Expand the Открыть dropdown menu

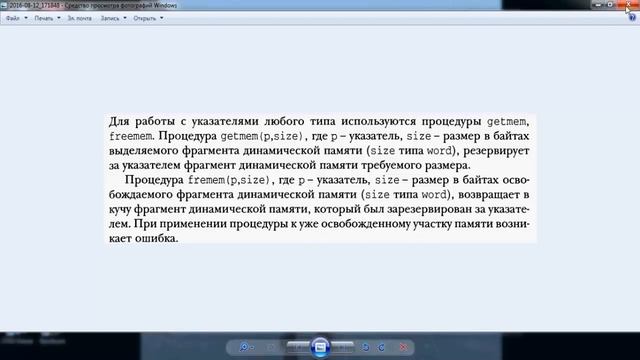point(148,18)
